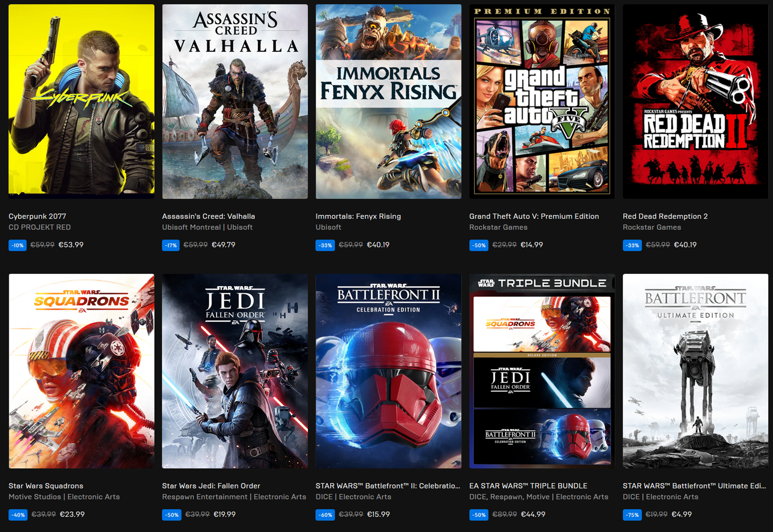Click the €23.99 sale price
The width and height of the screenshot is (773, 532).
pos(72,514)
